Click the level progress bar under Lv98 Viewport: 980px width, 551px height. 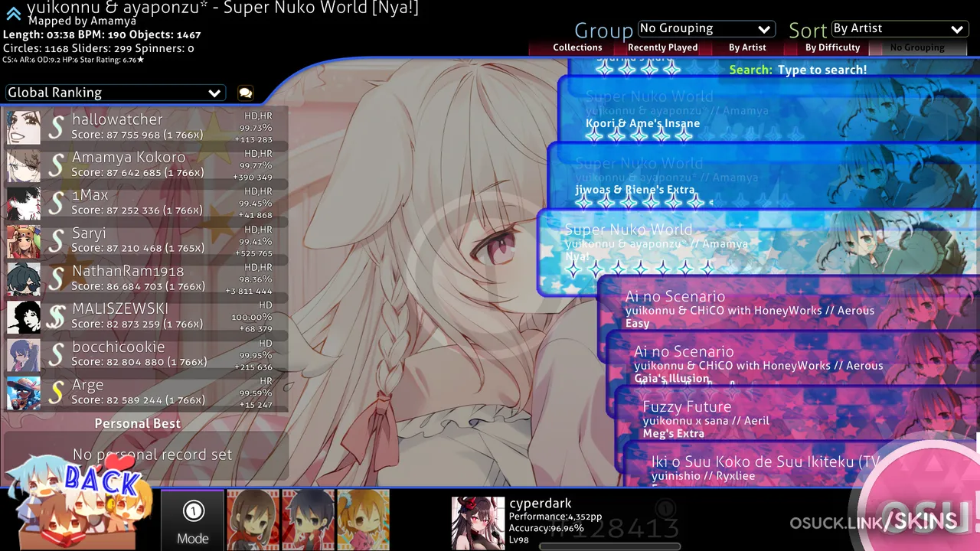(x=609, y=546)
